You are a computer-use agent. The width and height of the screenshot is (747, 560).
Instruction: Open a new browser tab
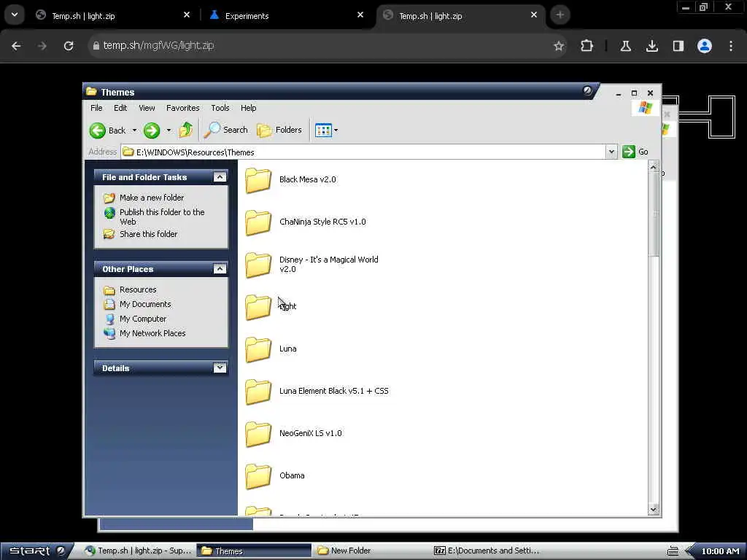point(560,15)
